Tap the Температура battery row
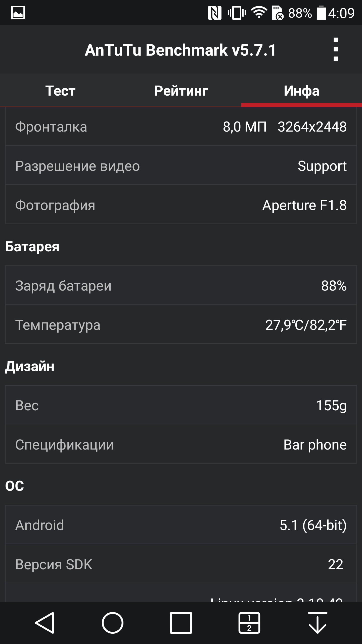 181,325
